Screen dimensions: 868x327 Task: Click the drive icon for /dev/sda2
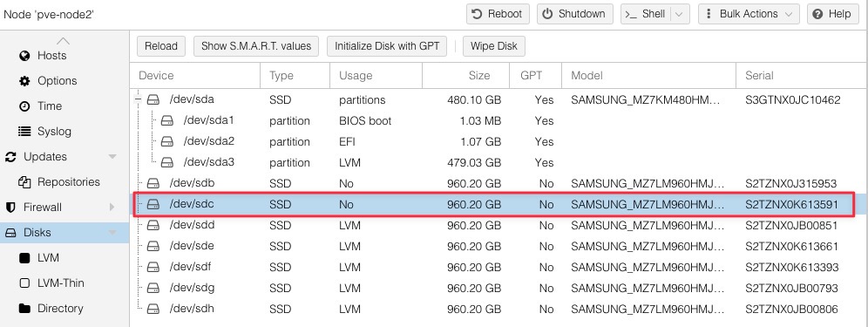click(167, 142)
